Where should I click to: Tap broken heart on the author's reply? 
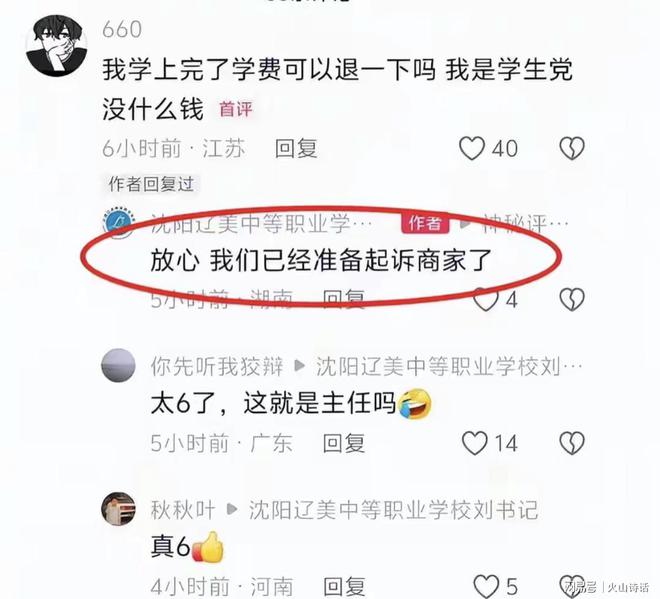[x=572, y=299]
